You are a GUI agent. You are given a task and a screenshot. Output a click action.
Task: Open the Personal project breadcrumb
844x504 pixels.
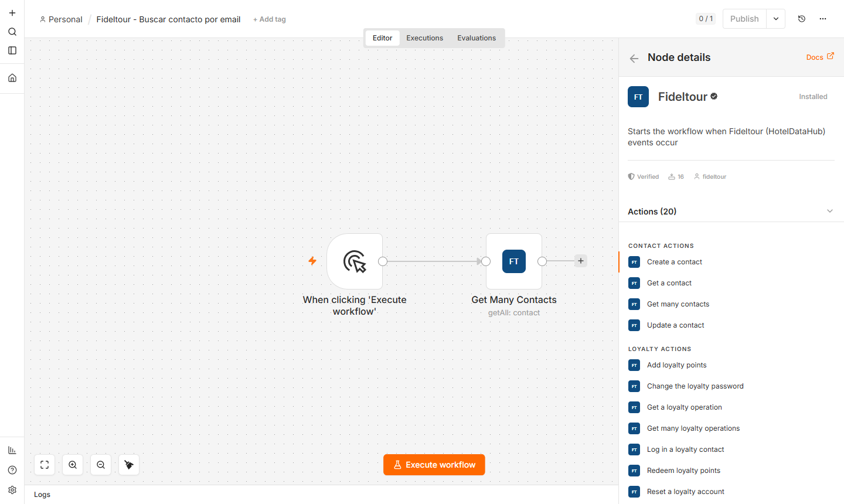point(61,19)
